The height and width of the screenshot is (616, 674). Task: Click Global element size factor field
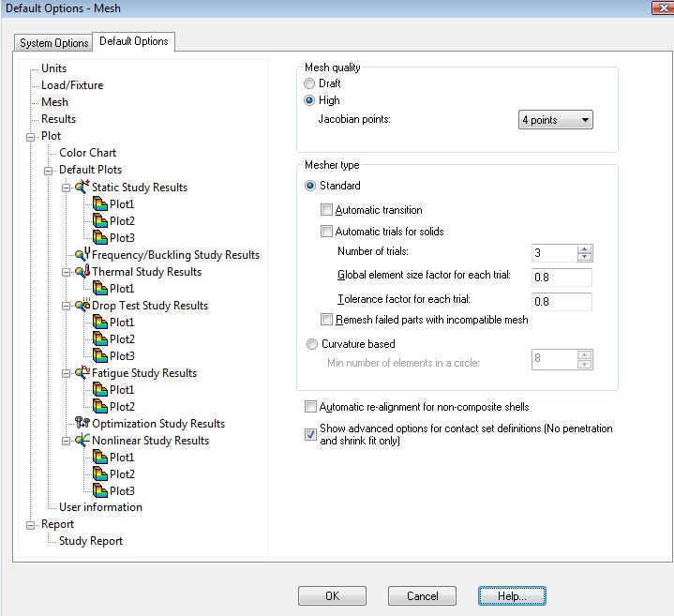point(562,278)
